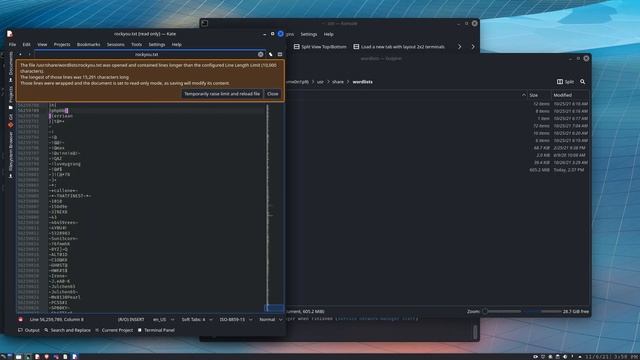
Task: Click the '-lovemygreng' line in Kate editor
Action: [65, 164]
